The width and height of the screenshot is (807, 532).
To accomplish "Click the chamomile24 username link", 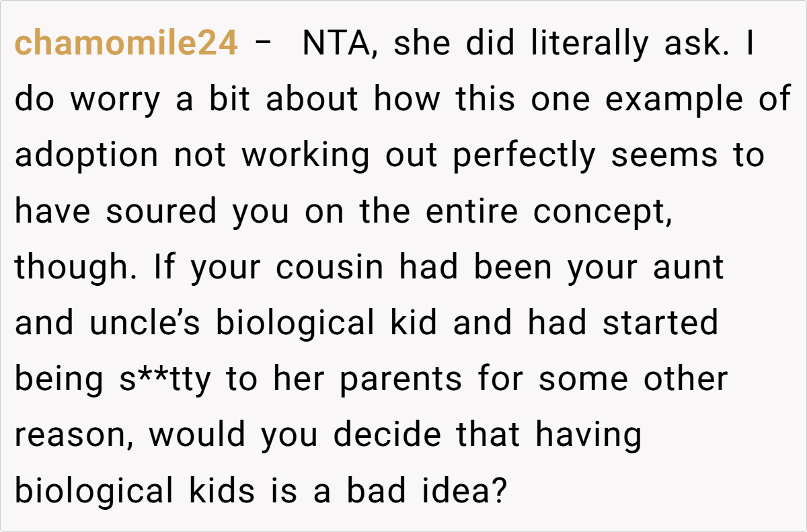I will [x=126, y=44].
